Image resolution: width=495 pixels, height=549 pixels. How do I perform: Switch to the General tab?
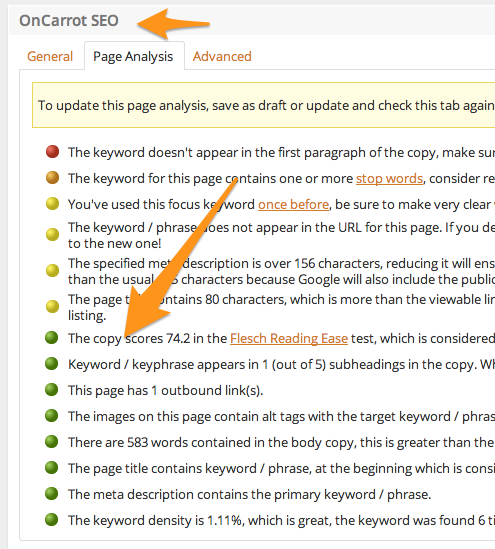(50, 56)
